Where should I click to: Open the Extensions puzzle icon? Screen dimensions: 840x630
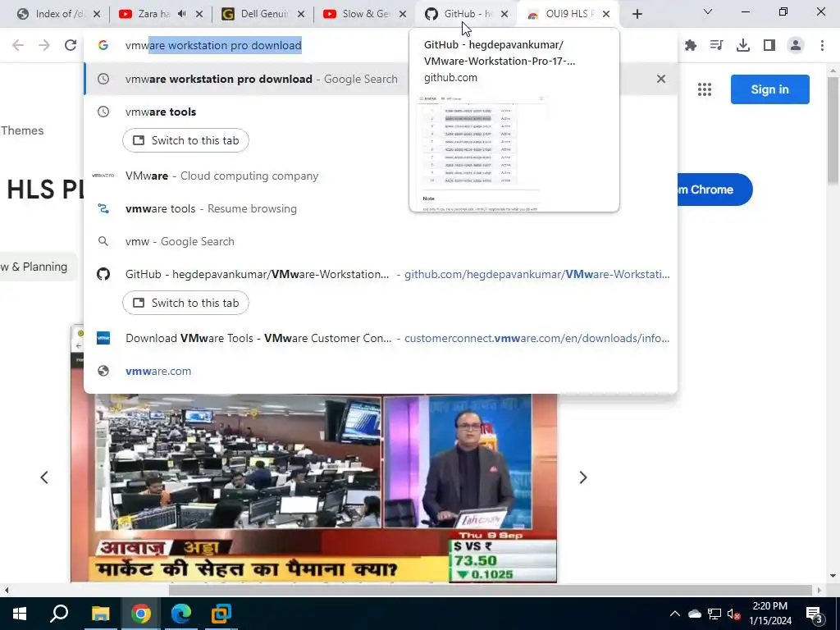click(691, 46)
